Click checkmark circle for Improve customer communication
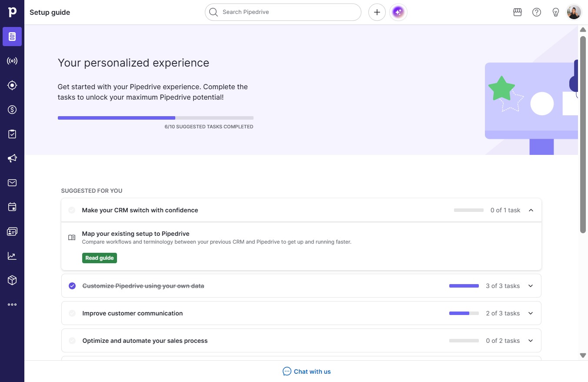The width and height of the screenshot is (588, 382). [x=72, y=313]
